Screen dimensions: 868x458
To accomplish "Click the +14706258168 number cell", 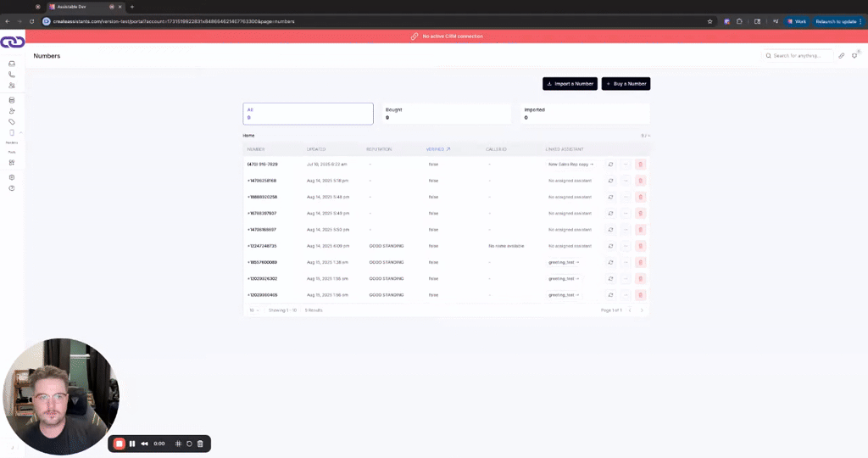I will [262, 181].
